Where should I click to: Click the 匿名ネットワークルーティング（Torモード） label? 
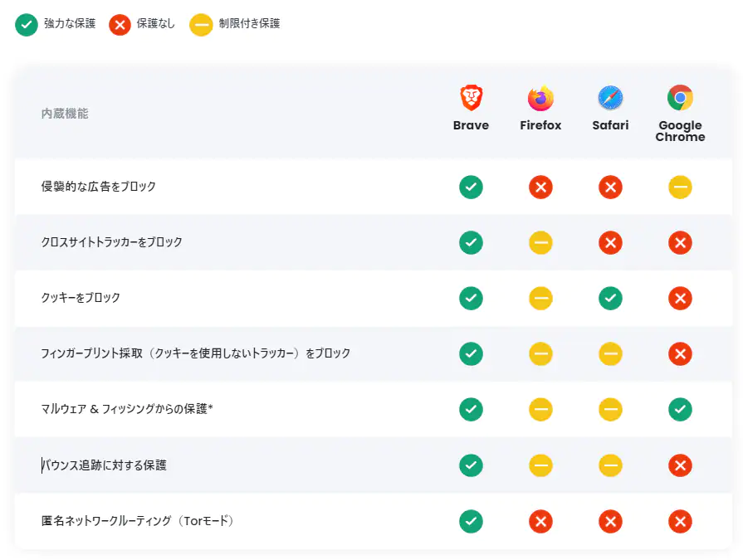pyautogui.click(x=138, y=521)
